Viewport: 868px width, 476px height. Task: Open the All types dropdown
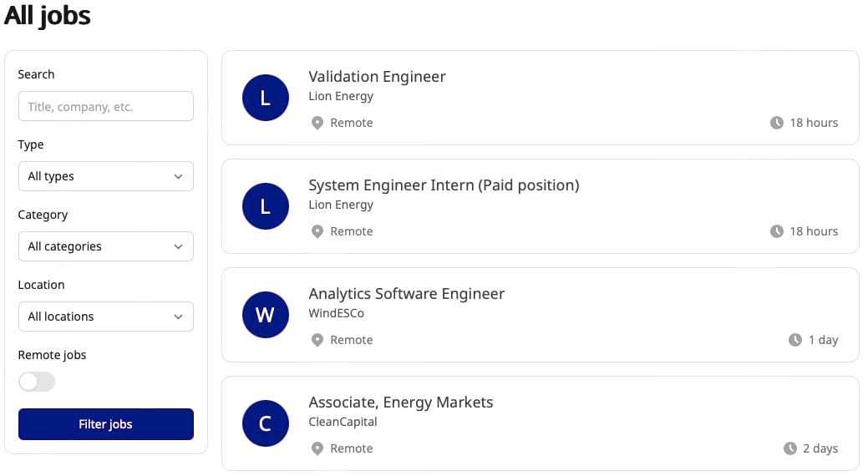click(105, 176)
